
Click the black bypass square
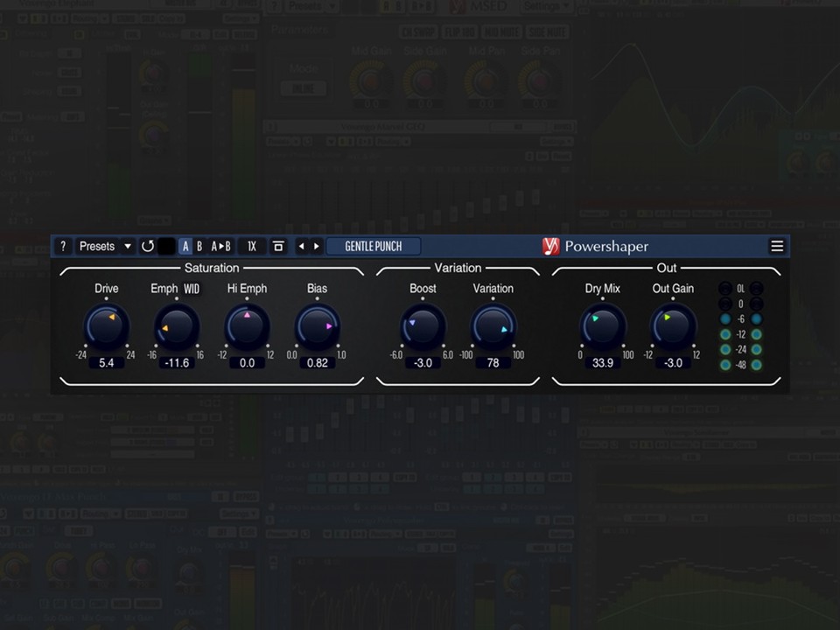pos(166,247)
